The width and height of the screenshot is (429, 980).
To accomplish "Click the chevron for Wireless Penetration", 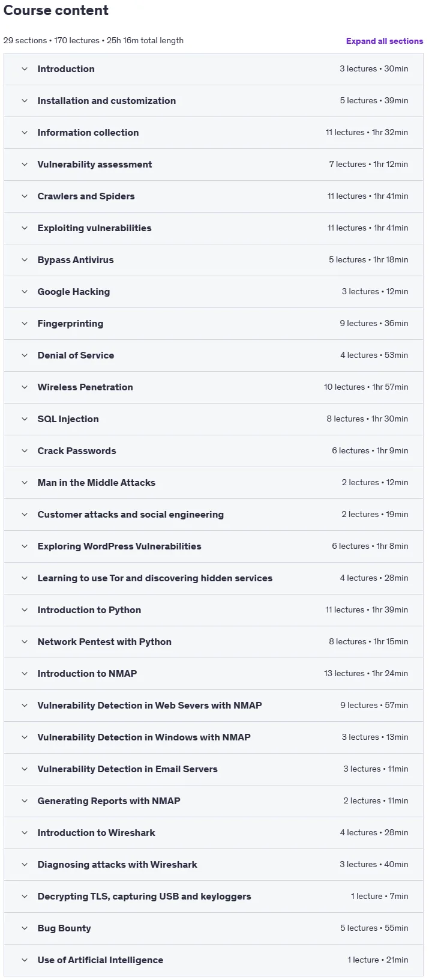I will (x=25, y=387).
